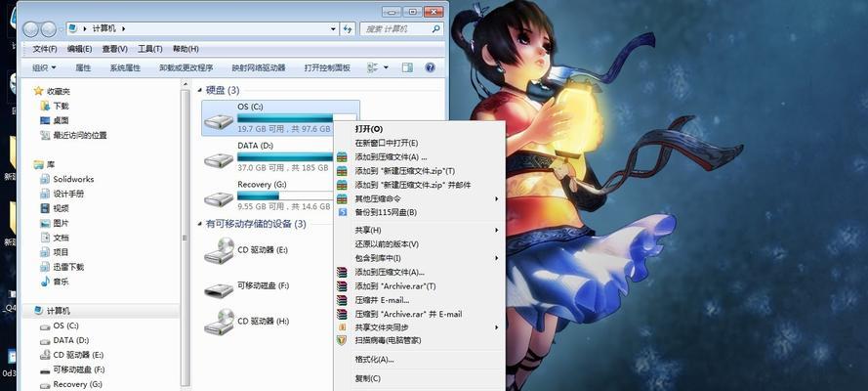Open the address bar history dropdown arrow
868x391 pixels.
[x=333, y=28]
